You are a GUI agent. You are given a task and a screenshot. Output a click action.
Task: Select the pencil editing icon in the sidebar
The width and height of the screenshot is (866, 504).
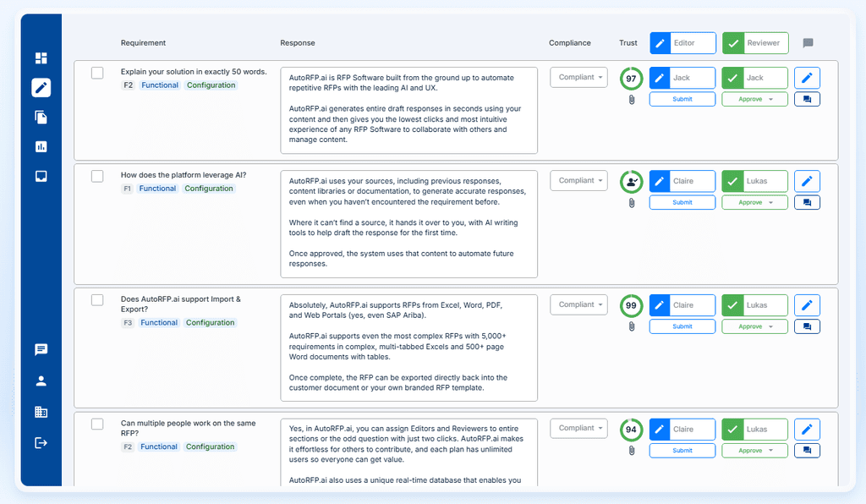pos(40,87)
